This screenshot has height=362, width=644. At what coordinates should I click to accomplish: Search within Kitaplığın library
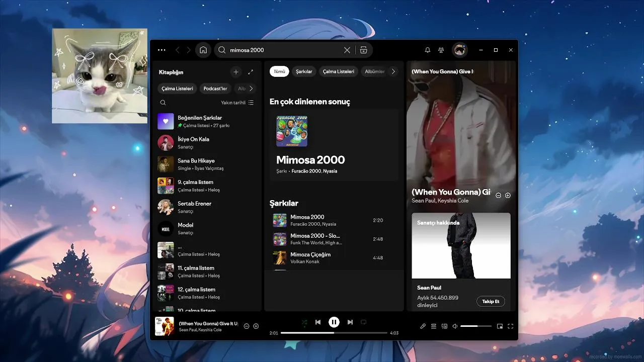tap(163, 103)
